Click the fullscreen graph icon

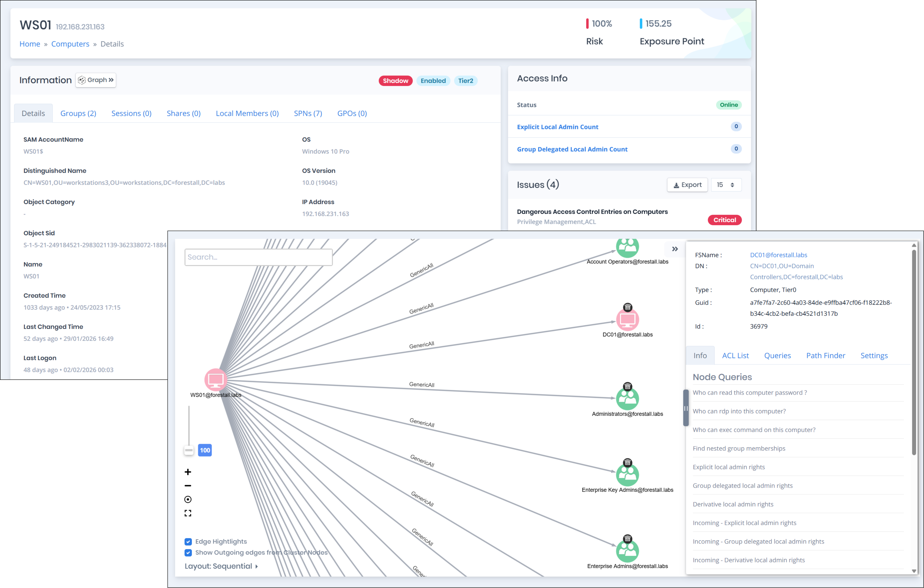[188, 513]
